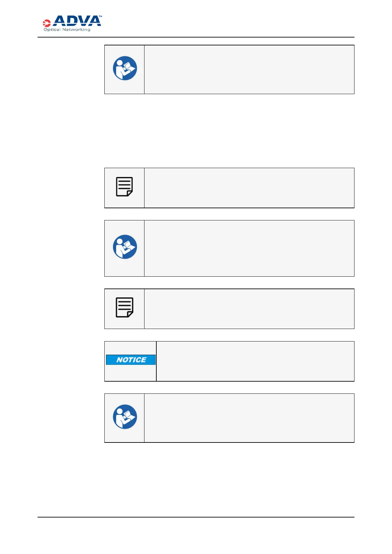This screenshot has height=554, width=392.
Task: Click the blue NOTICE badge
Action: (x=131, y=360)
